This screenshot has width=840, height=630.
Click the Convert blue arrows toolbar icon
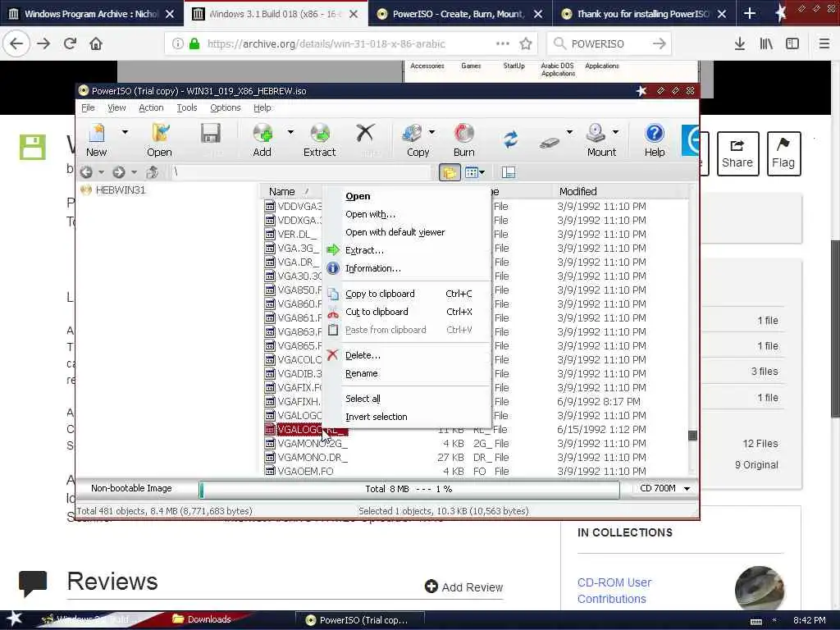click(x=510, y=139)
